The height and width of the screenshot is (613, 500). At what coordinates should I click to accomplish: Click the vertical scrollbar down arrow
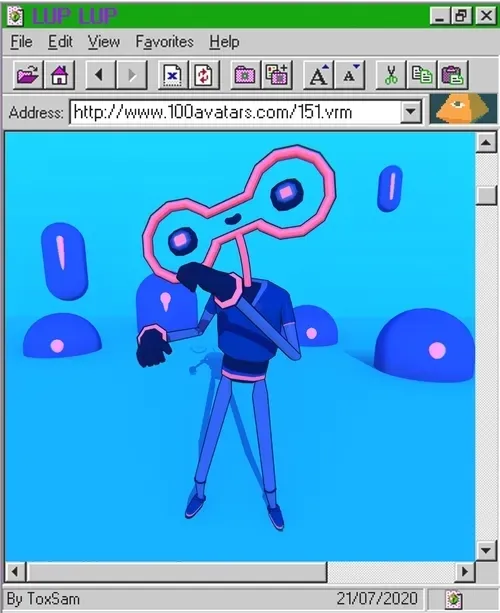(486, 550)
